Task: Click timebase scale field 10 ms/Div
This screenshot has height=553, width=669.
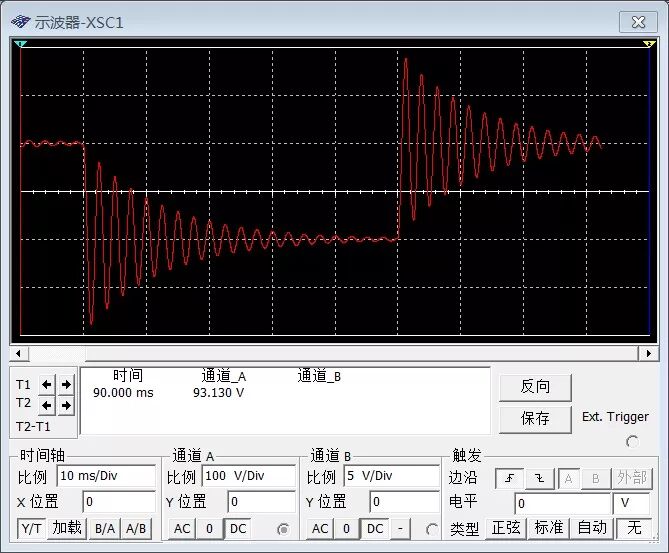Action: (106, 476)
